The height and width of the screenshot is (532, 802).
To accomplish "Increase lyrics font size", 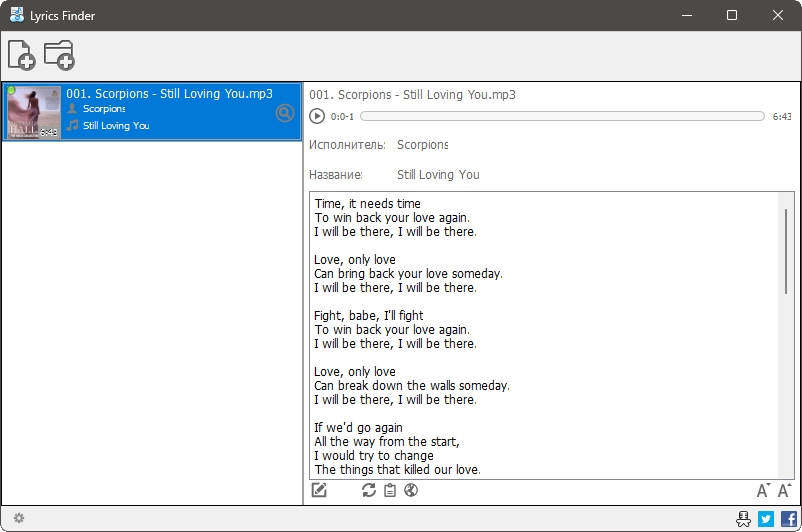I will pos(784,490).
